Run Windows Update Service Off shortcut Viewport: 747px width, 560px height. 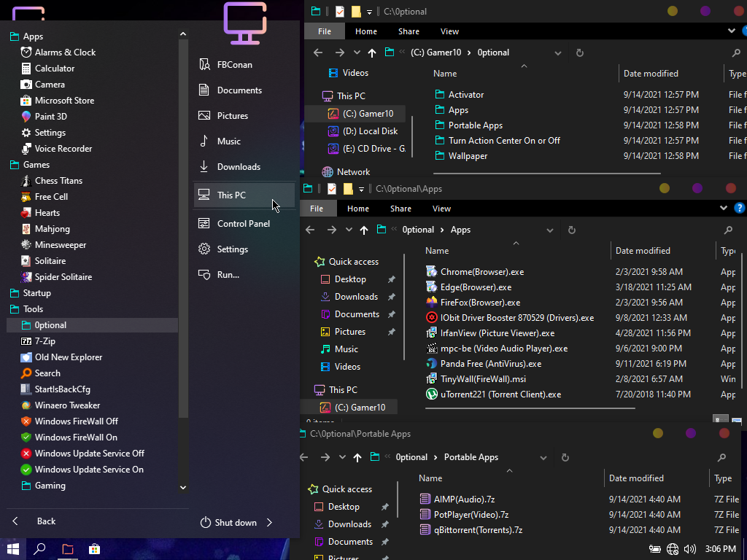[82, 454]
